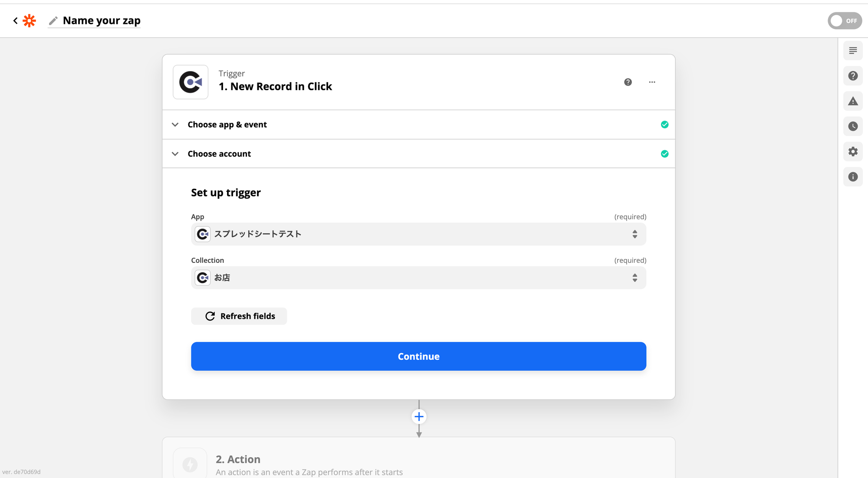The image size is (868, 478).
Task: Edit the 'Name your zap' title
Action: [x=102, y=20]
